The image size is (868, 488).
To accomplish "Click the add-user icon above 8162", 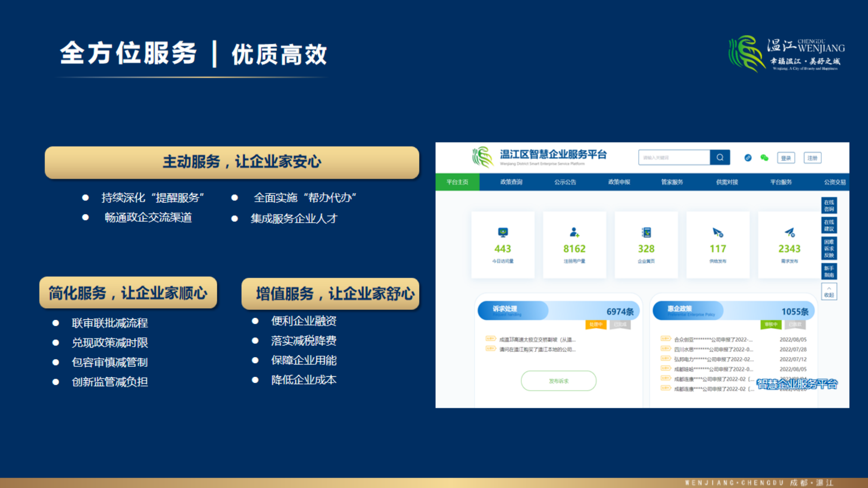I will pyautogui.click(x=574, y=232).
